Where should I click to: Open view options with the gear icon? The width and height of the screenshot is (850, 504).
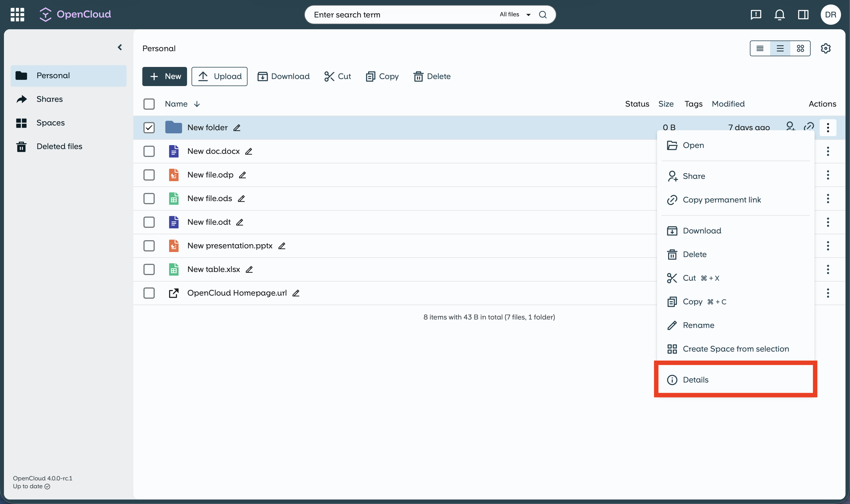[x=826, y=48]
